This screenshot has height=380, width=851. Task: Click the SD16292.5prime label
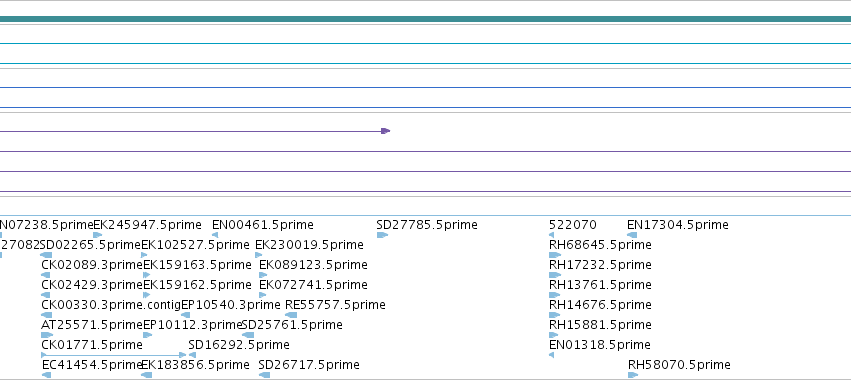click(239, 345)
